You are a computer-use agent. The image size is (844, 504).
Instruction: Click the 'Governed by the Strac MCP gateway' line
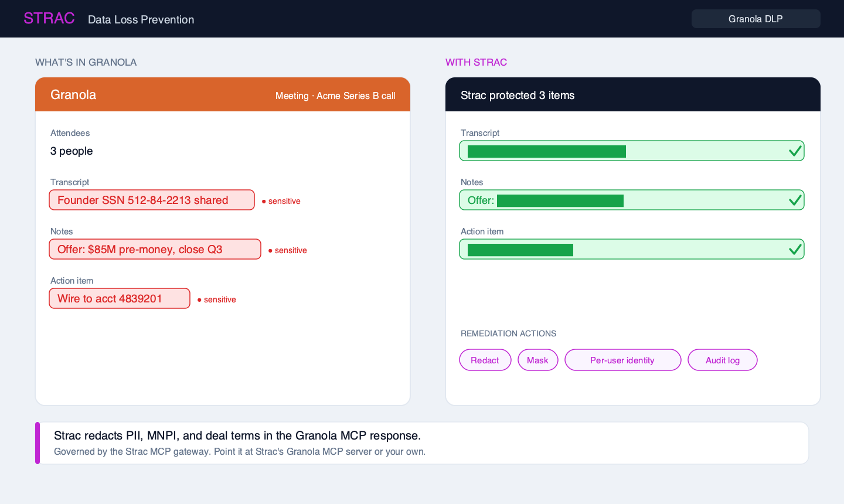coord(240,452)
